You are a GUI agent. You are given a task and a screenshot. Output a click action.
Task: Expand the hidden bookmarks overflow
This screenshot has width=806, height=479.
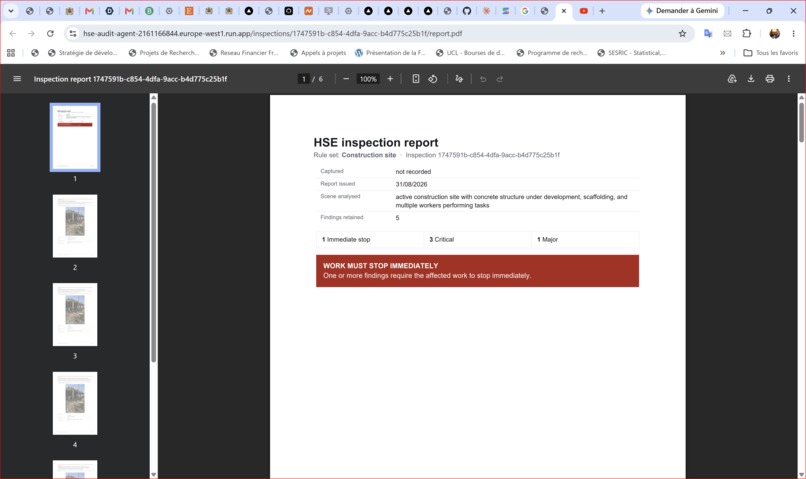click(x=722, y=52)
